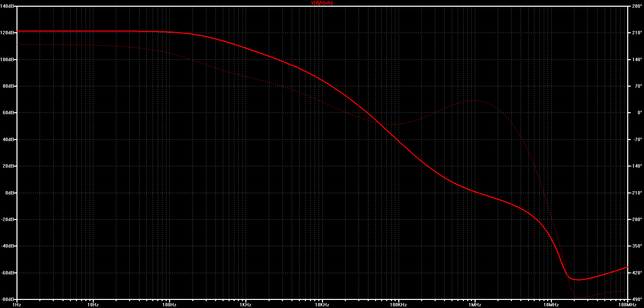The width and height of the screenshot is (644, 308).
Task: Click the -60dB magnitude axis label
Action: 7,273
